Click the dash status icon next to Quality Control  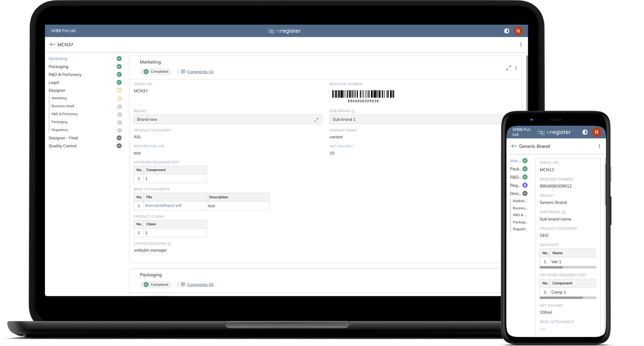[x=119, y=146]
